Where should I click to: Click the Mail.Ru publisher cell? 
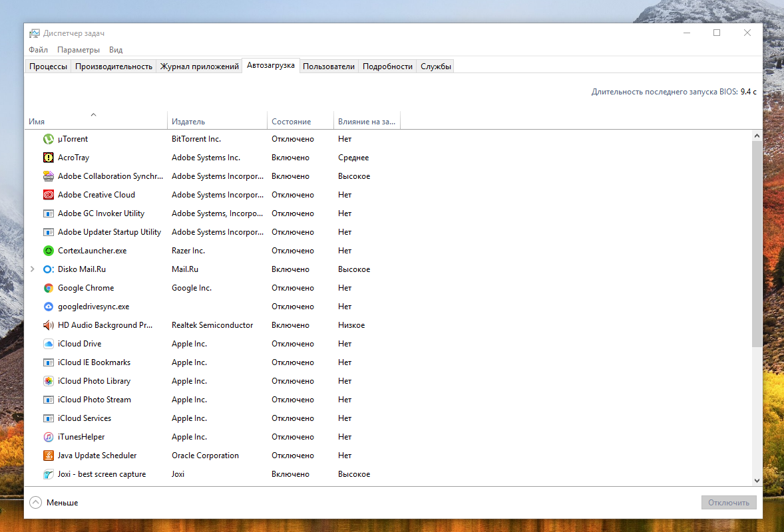pyautogui.click(x=185, y=269)
